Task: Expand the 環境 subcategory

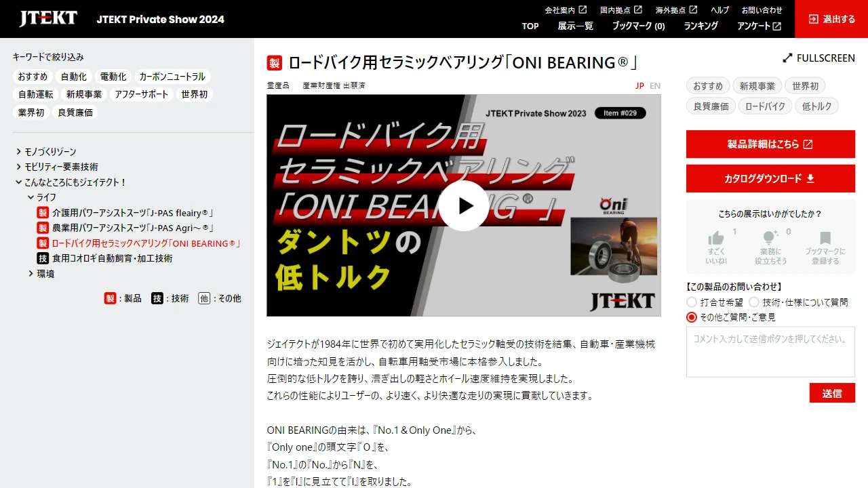Action: (x=41, y=274)
